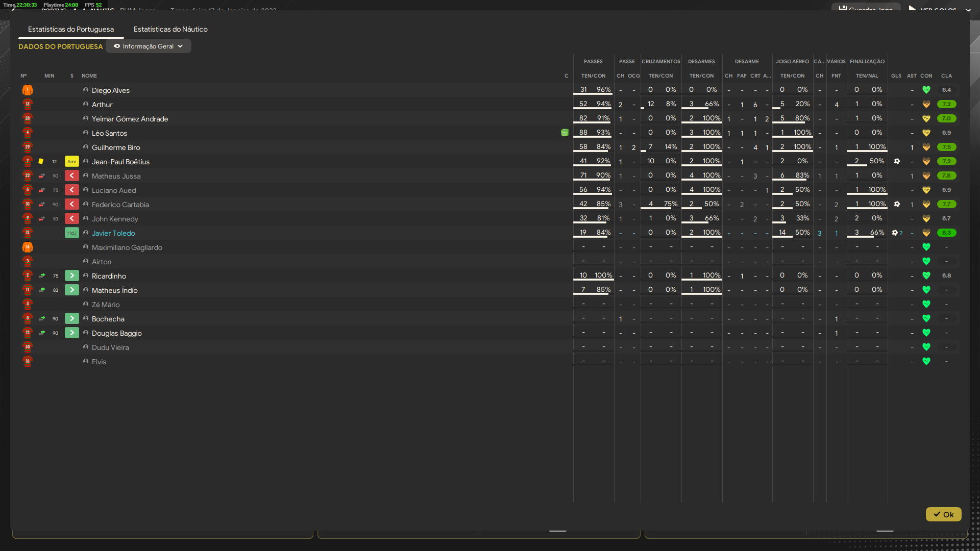Click Javier Toledo's 14 aerial attempts value
Image resolution: width=980 pixels, height=551 pixels.
782,232
